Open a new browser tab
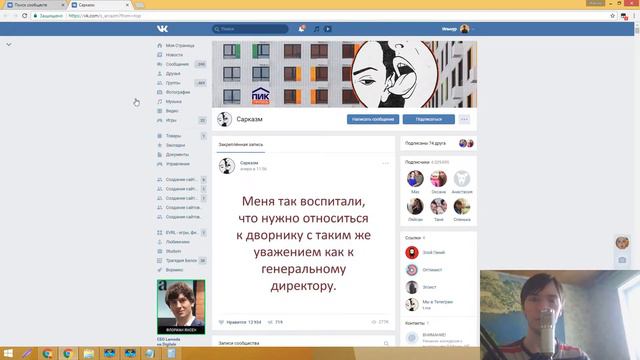The image size is (640, 360). 140,5
